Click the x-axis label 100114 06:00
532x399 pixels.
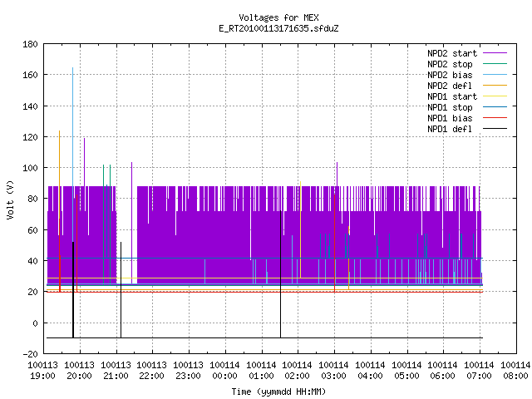442,371
